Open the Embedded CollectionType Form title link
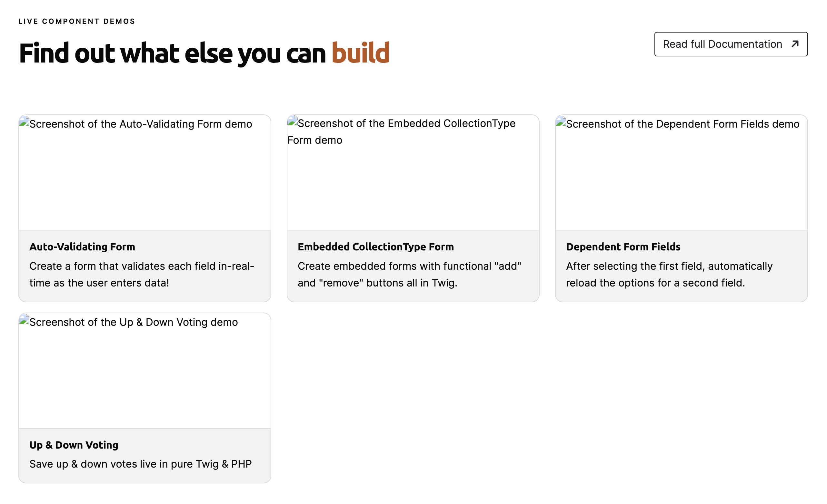This screenshot has height=504, width=827. 375,247
